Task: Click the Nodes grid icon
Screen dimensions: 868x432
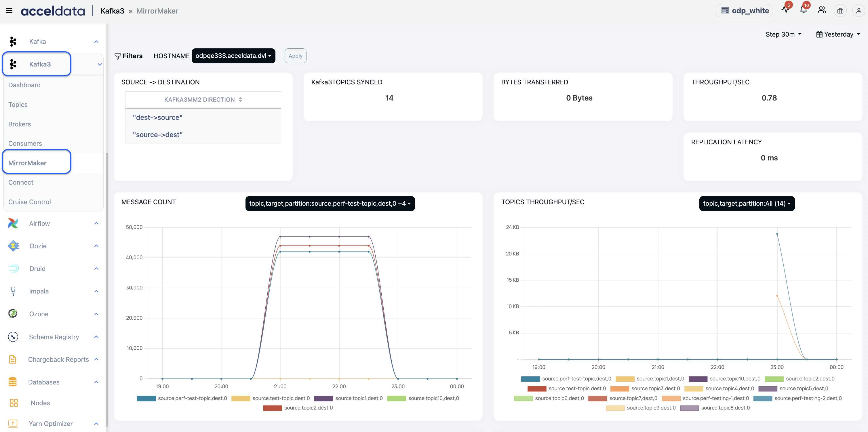Action: click(x=14, y=403)
